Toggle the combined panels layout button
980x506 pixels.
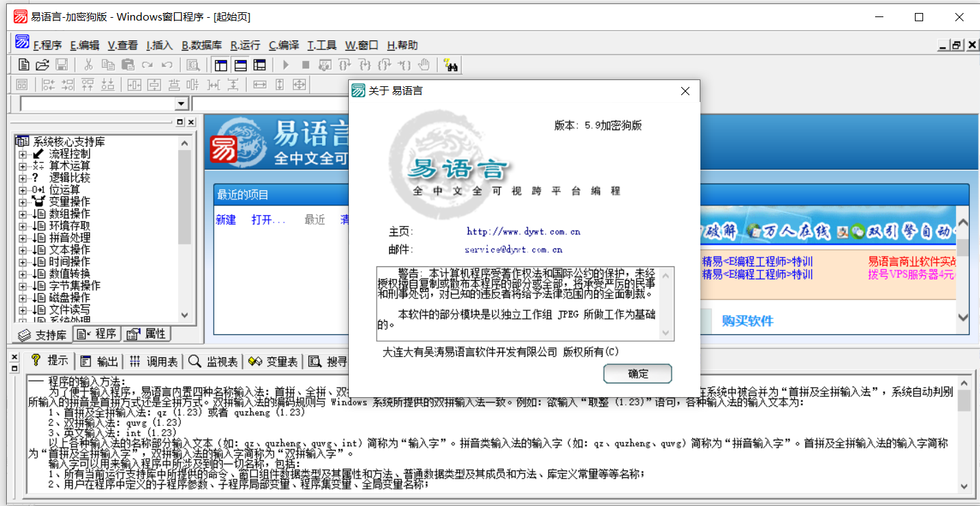coord(260,65)
